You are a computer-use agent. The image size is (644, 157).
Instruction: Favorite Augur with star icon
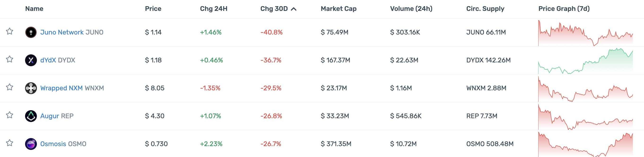pyautogui.click(x=9, y=115)
